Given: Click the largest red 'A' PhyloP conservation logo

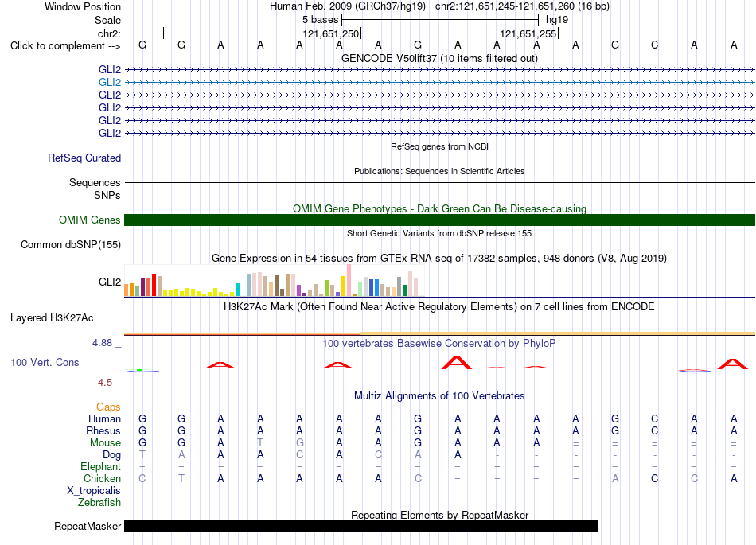Looking at the screenshot, I should [457, 363].
